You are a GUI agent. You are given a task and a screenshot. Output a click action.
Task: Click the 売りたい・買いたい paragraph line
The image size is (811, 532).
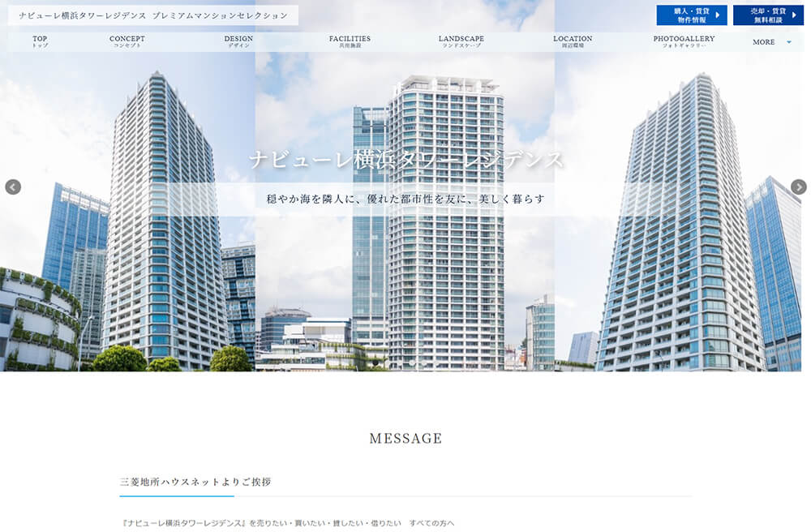[288, 523]
